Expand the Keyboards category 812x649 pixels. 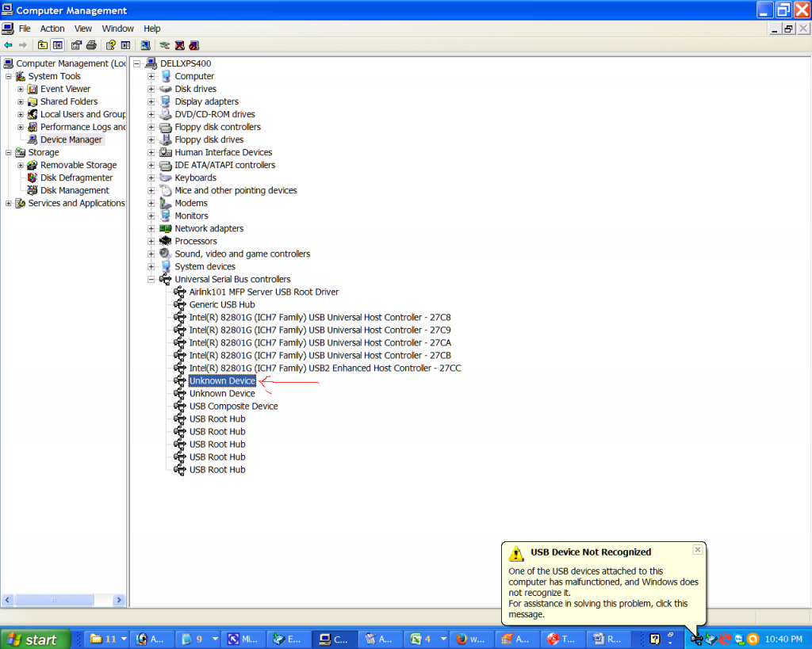tap(151, 178)
